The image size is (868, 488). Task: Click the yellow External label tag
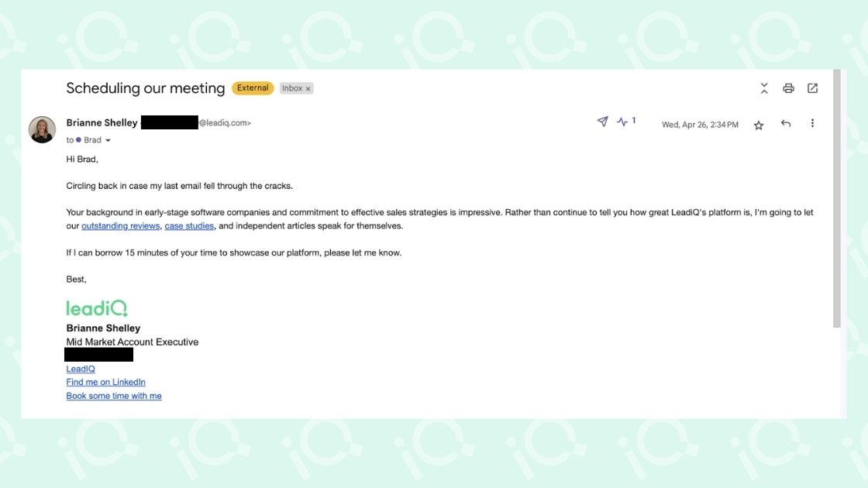pyautogui.click(x=253, y=88)
